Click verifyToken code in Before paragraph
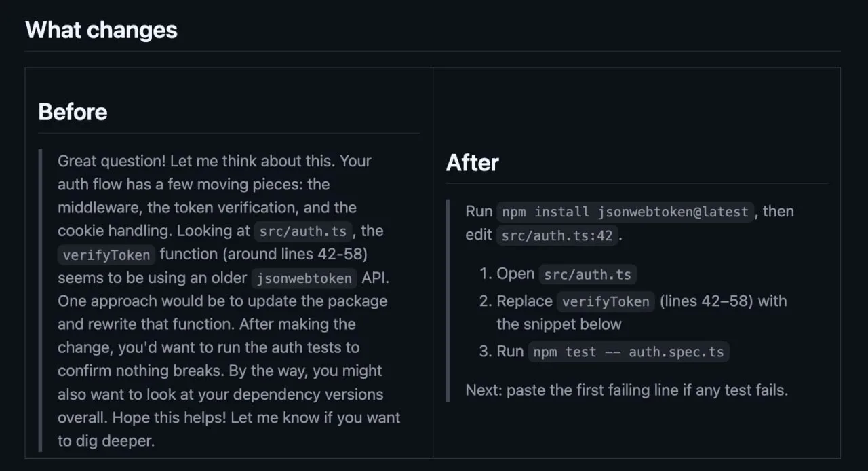The image size is (868, 471). pos(106,255)
